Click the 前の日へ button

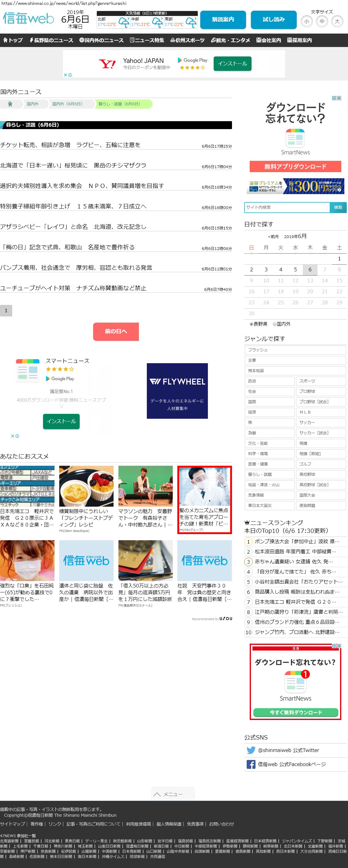(x=116, y=331)
